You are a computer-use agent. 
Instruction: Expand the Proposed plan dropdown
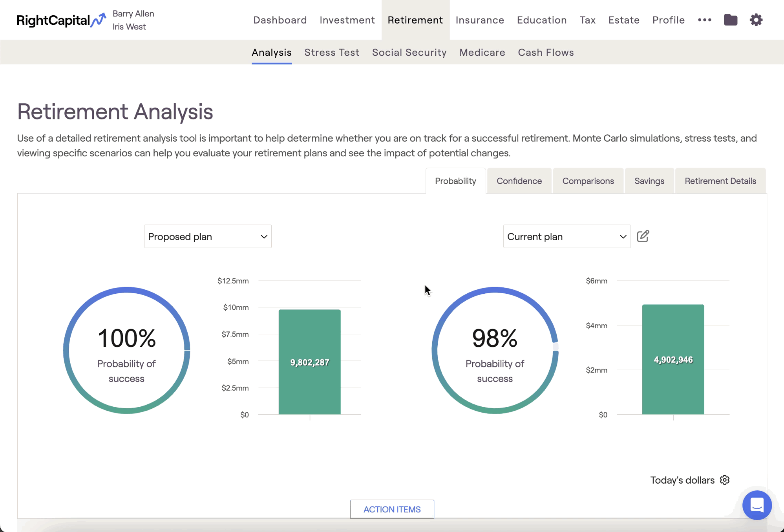coord(208,236)
